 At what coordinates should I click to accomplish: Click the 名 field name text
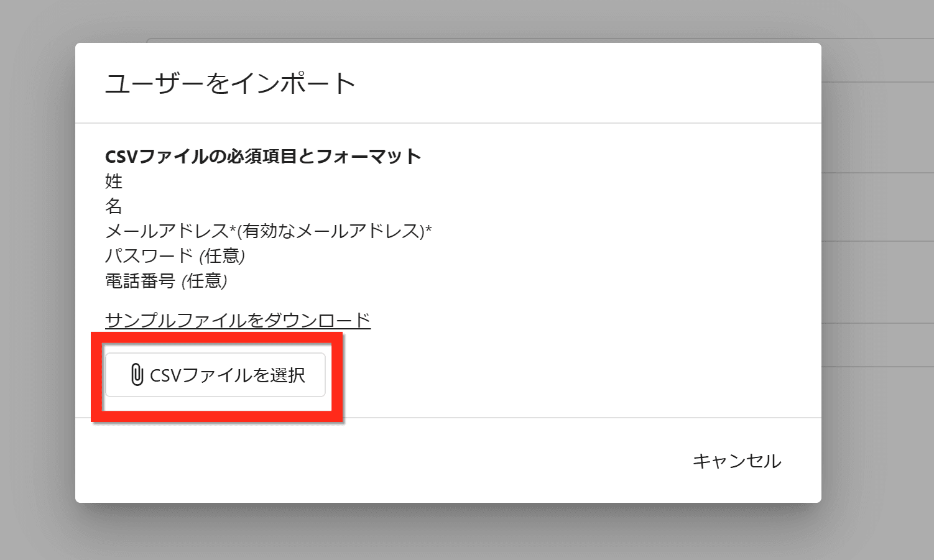point(114,206)
